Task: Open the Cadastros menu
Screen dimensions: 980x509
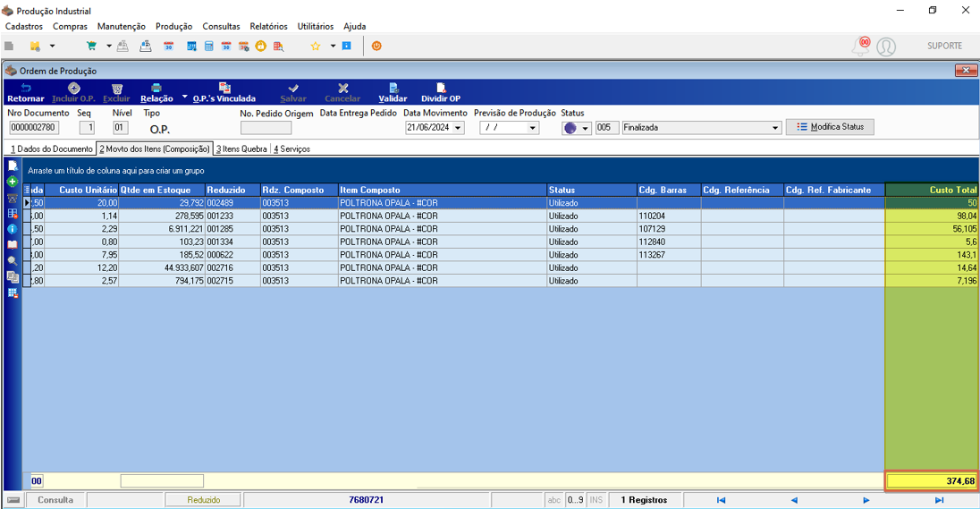Action: pos(24,26)
